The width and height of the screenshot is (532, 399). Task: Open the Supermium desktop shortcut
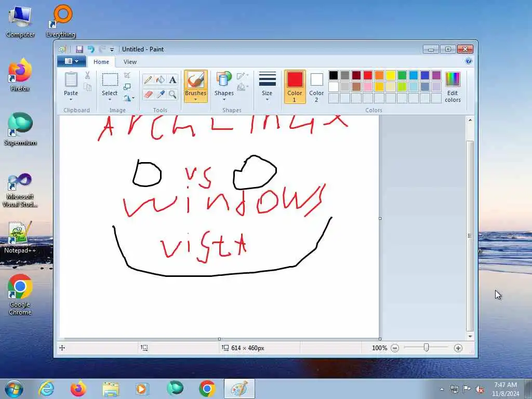pyautogui.click(x=20, y=129)
